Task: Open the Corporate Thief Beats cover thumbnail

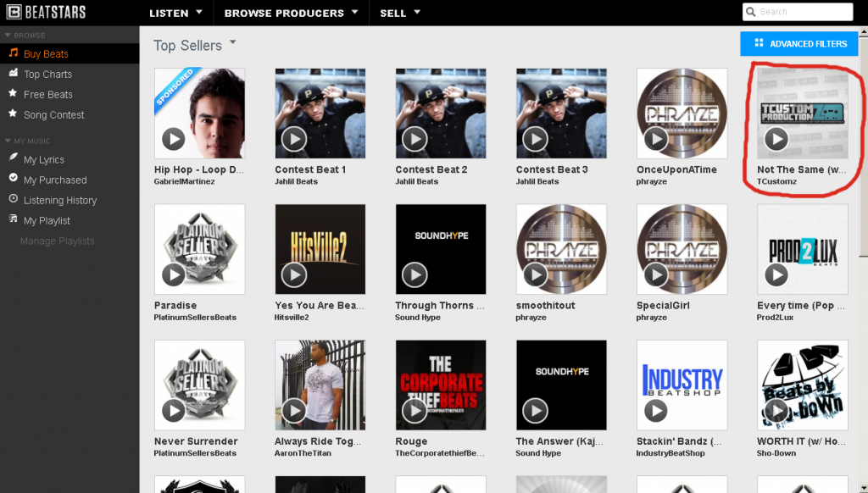Action: pos(441,385)
